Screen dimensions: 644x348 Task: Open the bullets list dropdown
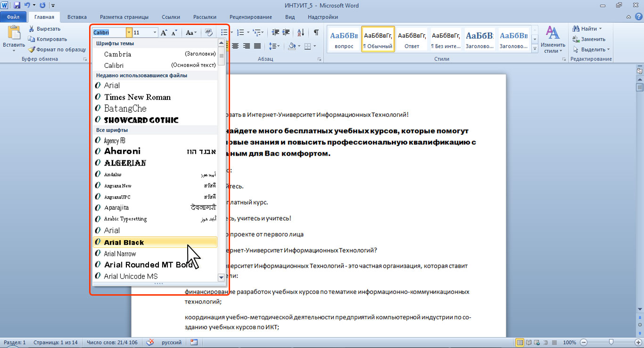click(231, 33)
